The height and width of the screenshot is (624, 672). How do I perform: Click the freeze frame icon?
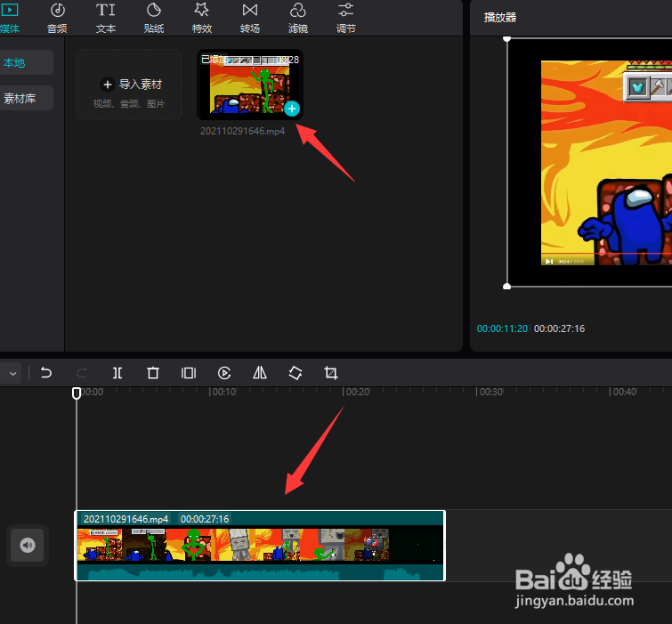pos(189,373)
